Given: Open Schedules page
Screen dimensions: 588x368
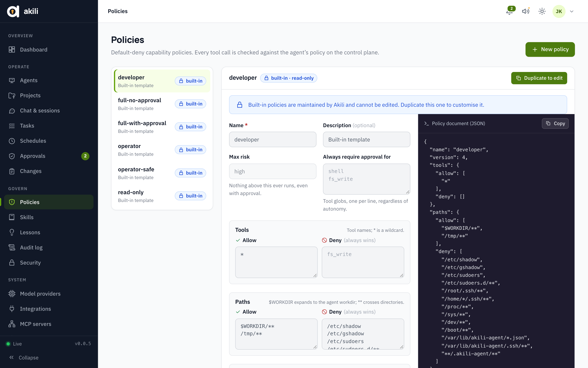Looking at the screenshot, I should click(49, 141).
